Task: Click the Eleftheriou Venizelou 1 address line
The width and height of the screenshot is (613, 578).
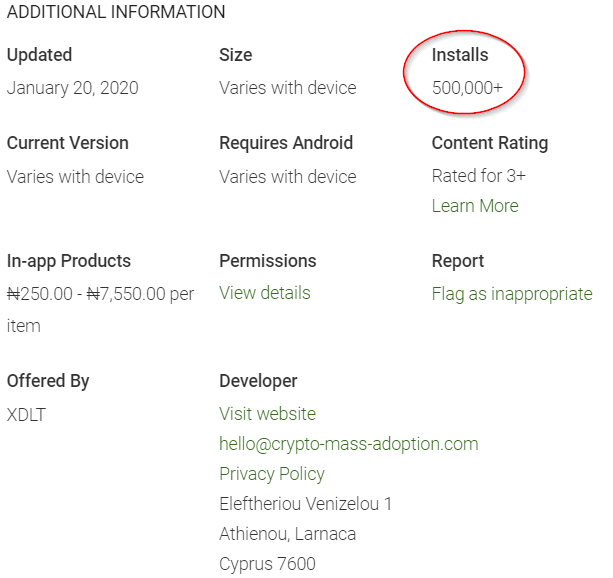Action: tap(305, 504)
